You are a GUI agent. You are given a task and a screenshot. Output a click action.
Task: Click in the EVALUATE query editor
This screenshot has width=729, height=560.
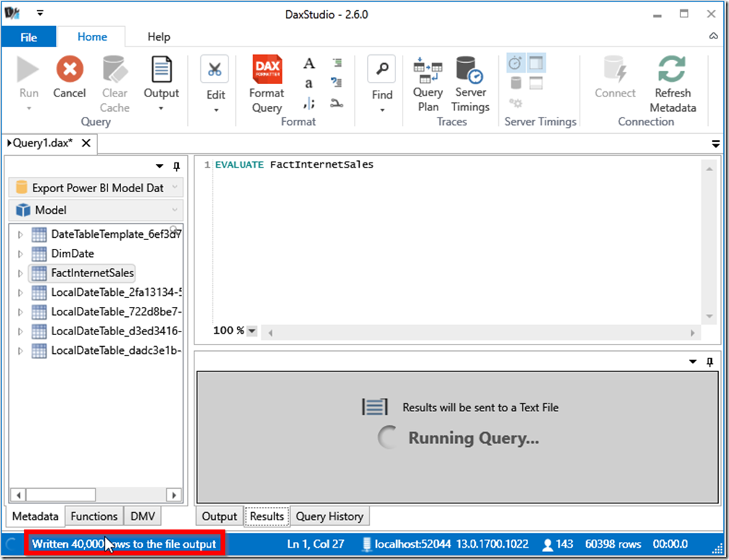point(456,242)
